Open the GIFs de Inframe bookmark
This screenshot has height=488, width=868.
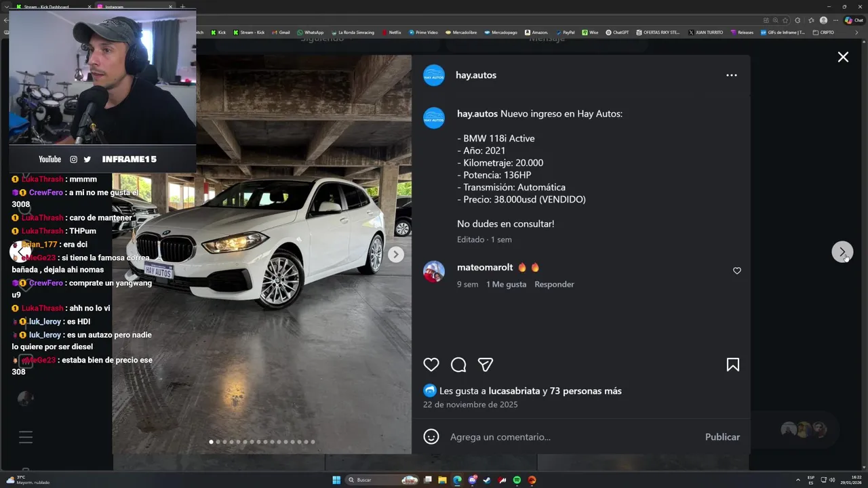(x=783, y=32)
